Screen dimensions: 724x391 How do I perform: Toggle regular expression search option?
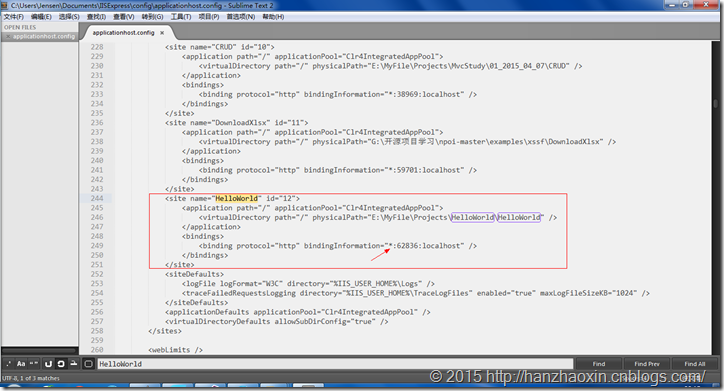tap(8, 364)
